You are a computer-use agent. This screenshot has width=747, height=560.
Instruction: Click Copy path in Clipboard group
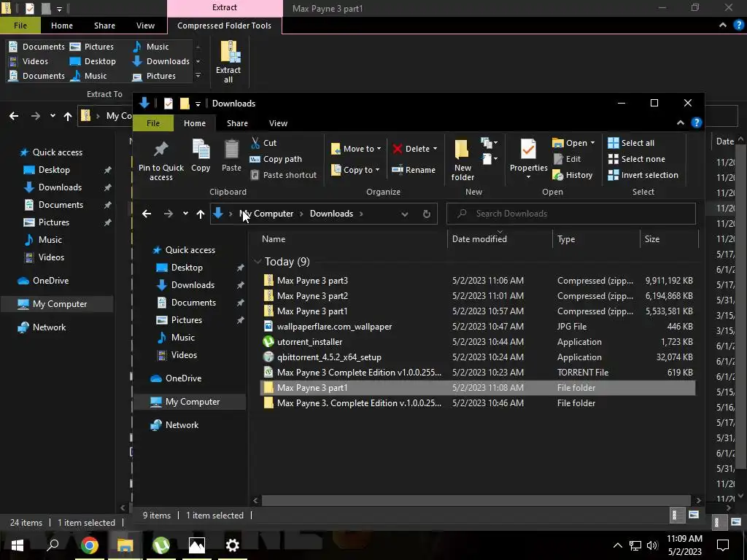click(276, 159)
